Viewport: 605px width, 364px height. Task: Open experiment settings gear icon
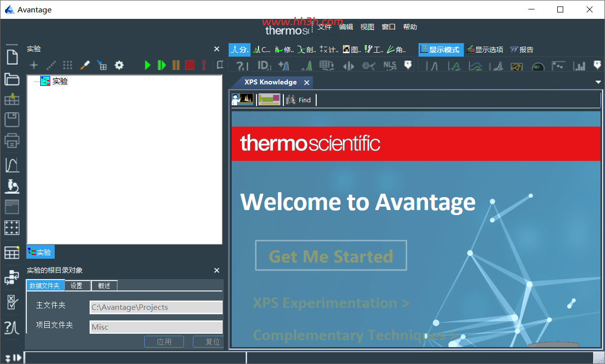[x=119, y=65]
